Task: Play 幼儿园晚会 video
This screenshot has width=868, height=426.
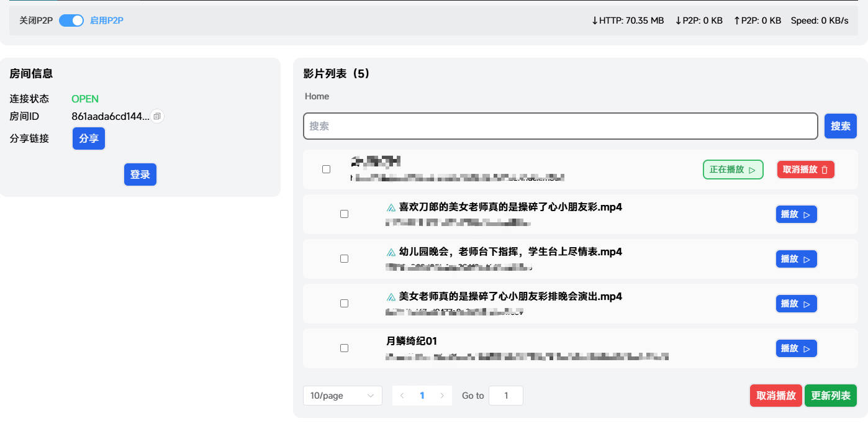Action: point(796,259)
